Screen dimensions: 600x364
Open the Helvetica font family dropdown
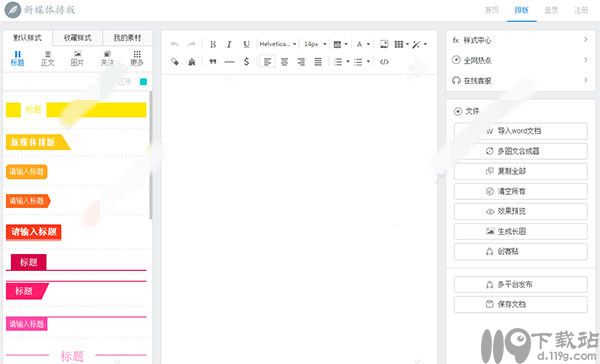[x=278, y=44]
